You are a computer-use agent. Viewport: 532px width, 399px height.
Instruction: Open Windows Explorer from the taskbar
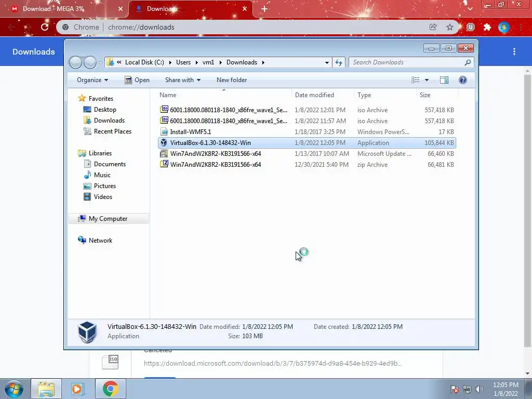46,389
